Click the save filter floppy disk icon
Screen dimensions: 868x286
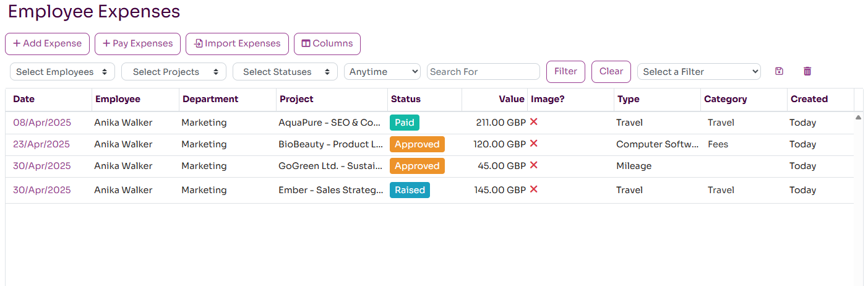pos(779,71)
